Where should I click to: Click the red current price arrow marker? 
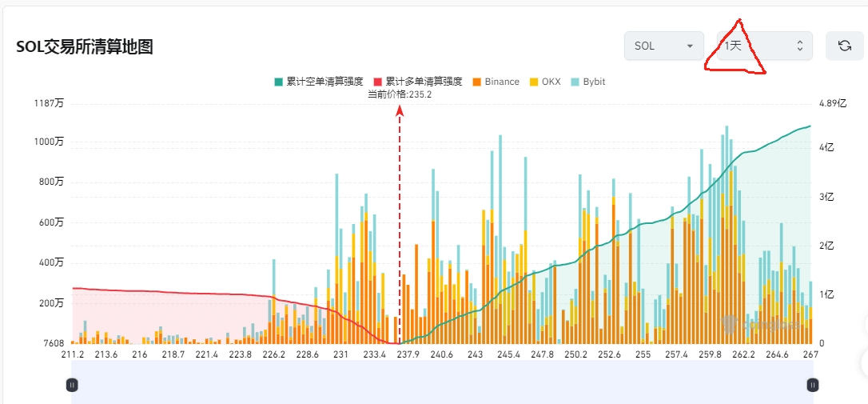pos(400,112)
